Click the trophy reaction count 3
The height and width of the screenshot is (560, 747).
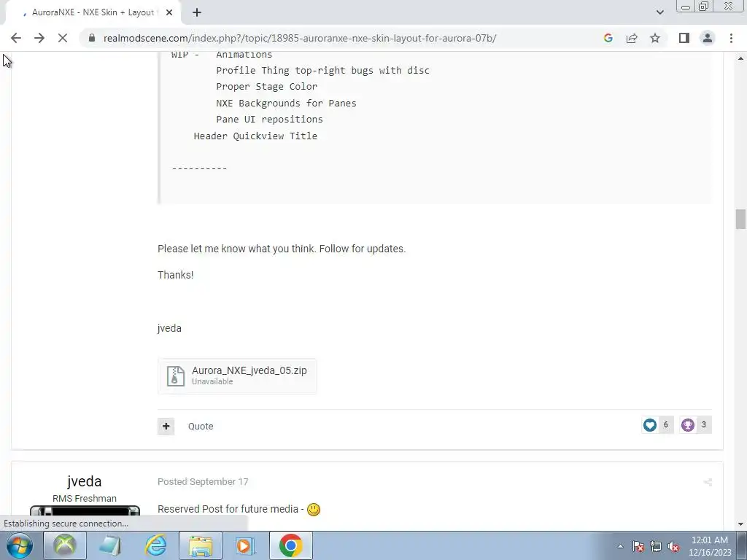(x=704, y=424)
